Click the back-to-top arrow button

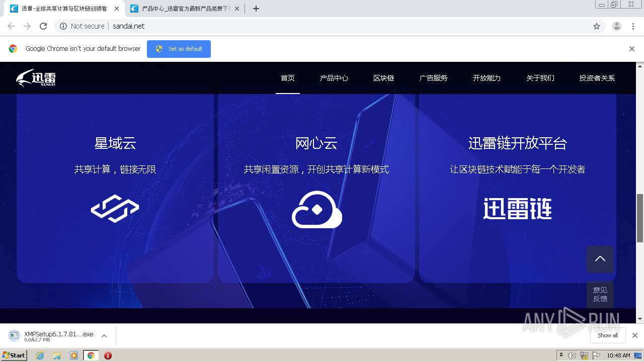click(600, 259)
